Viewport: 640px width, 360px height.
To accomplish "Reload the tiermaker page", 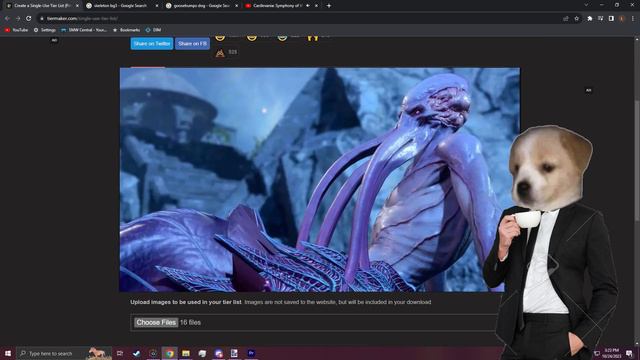I will pos(29,18).
